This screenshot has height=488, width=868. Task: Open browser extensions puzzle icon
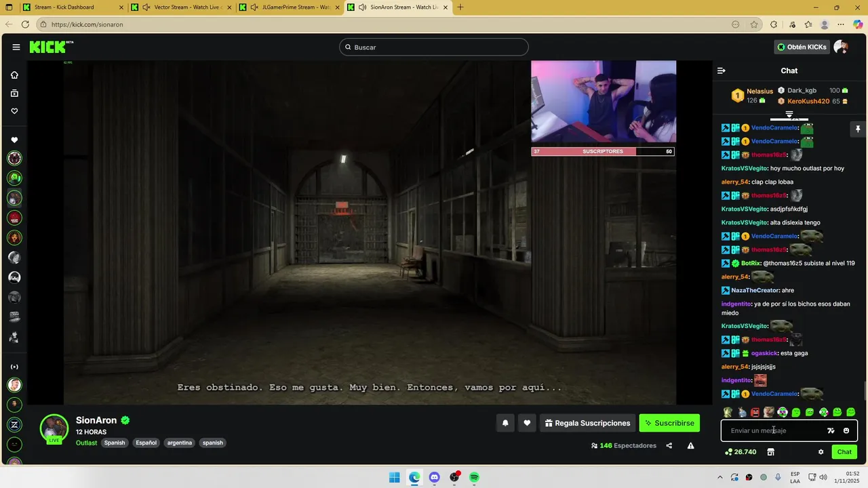point(774,24)
